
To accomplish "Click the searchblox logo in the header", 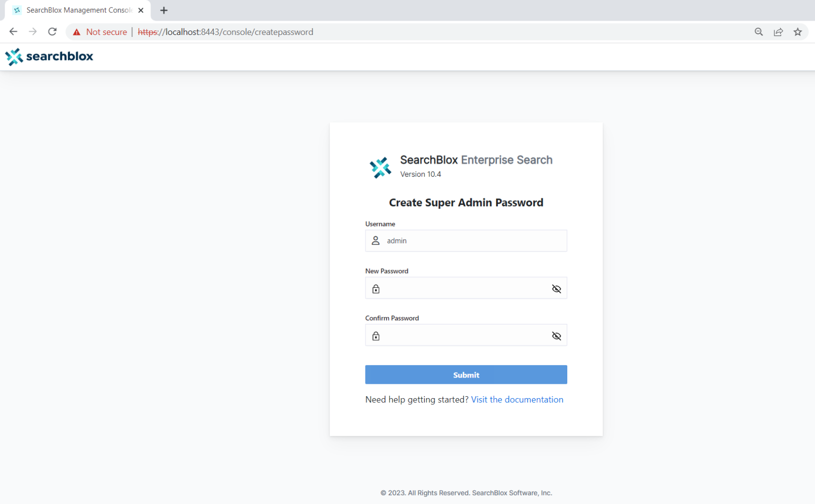I will point(49,57).
